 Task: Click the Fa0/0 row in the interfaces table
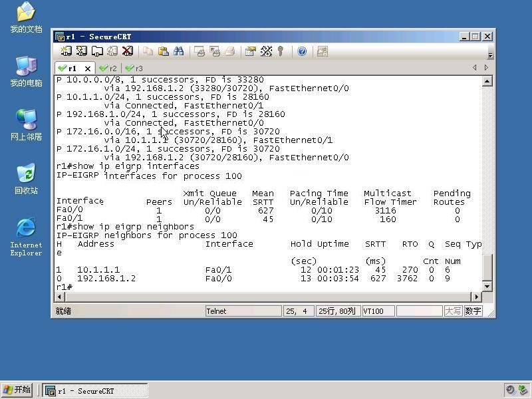[259, 210]
